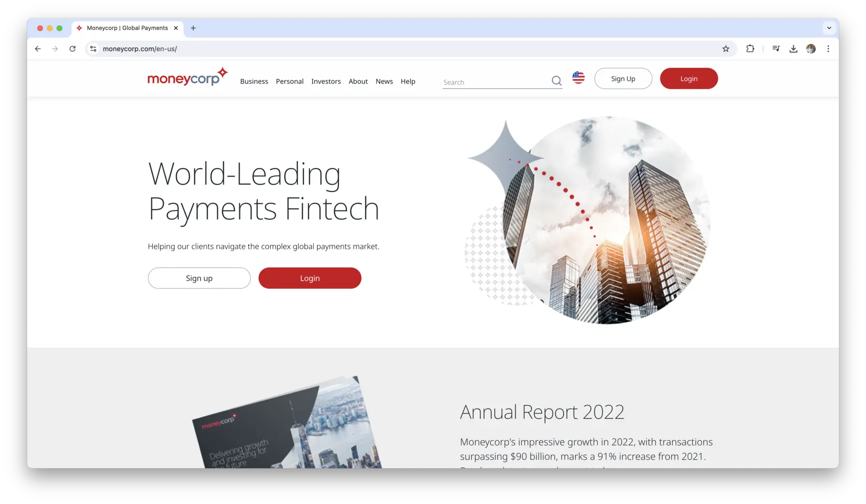This screenshot has height=504, width=866.
Task: Click the World-Leading Payments Fintech headline
Action: click(x=263, y=191)
